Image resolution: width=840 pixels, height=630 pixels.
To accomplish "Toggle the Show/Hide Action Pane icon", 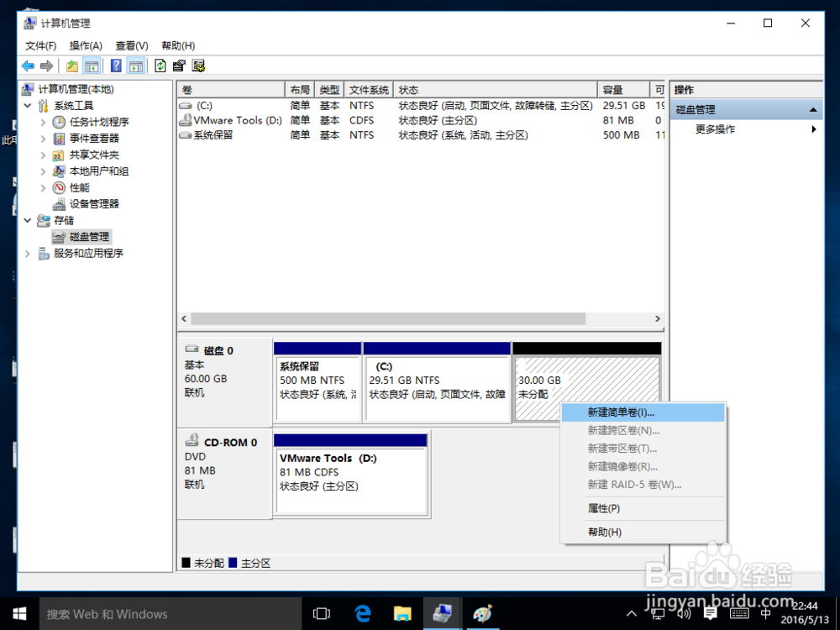I will [x=136, y=66].
